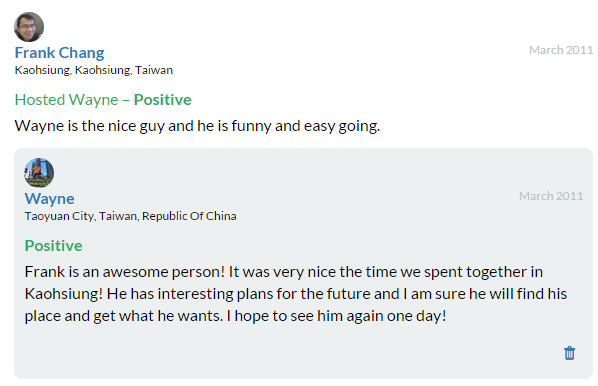The width and height of the screenshot is (598, 386).
Task: Click the 'I hope to see him again' line
Action: pos(336,316)
